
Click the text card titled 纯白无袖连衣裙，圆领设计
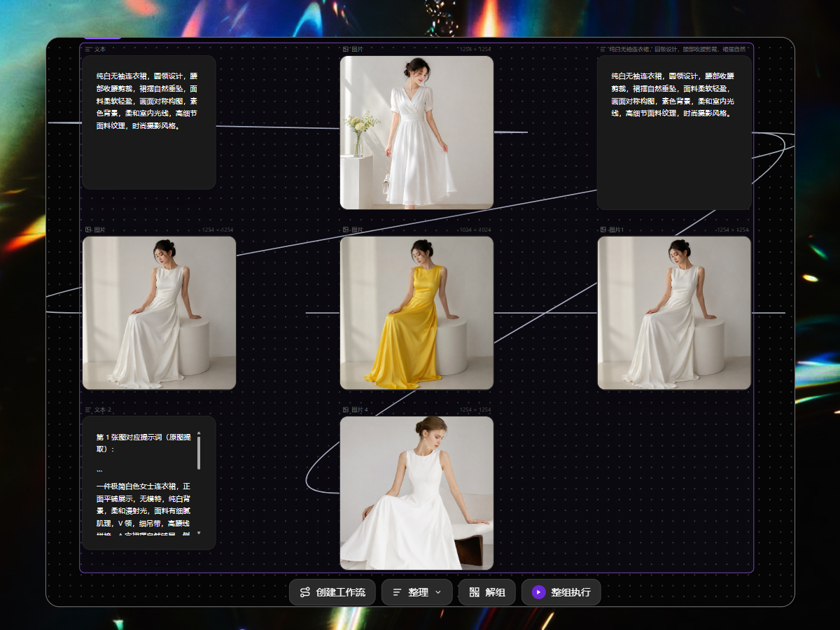pyautogui.click(x=674, y=132)
